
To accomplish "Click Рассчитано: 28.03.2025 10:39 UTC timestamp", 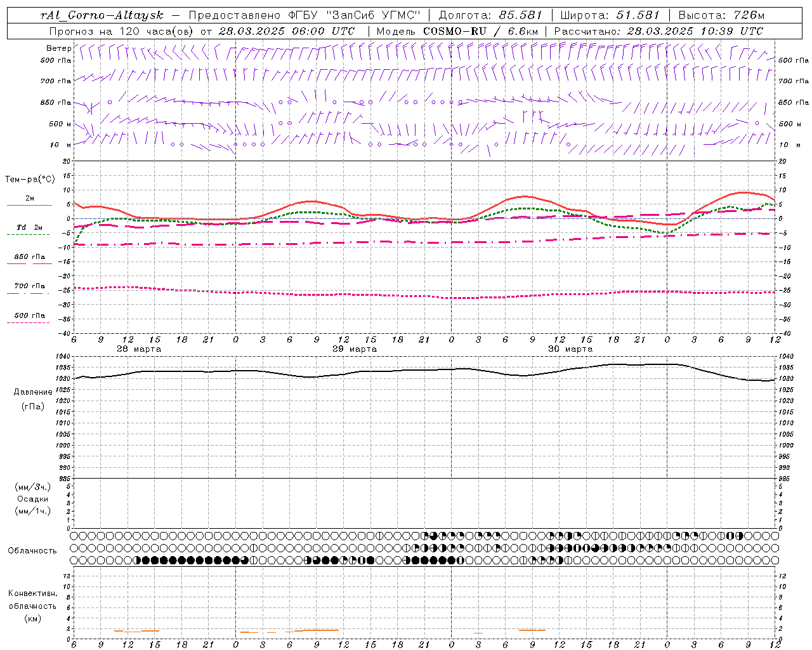I will click(658, 31).
